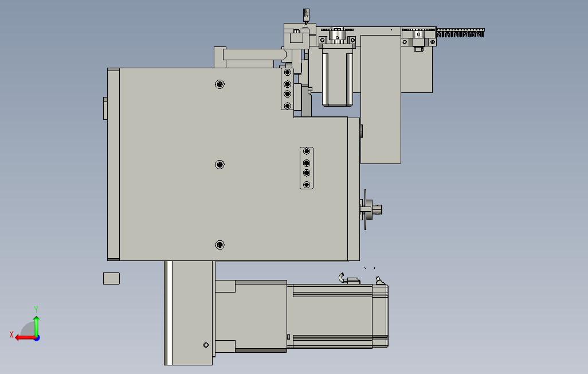Select the shaft with disc on the right side
This screenshot has width=588, height=374.
(370, 209)
